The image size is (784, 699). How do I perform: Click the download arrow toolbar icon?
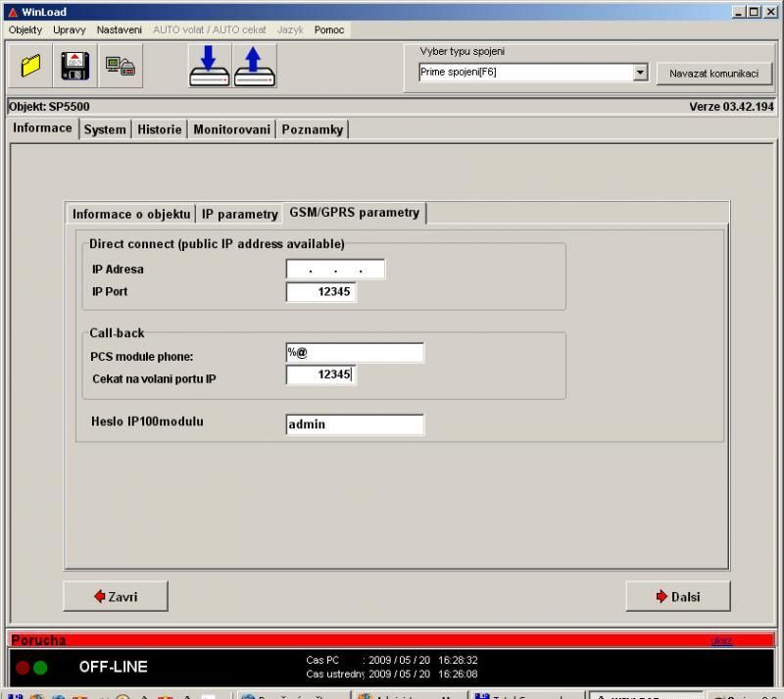210,66
